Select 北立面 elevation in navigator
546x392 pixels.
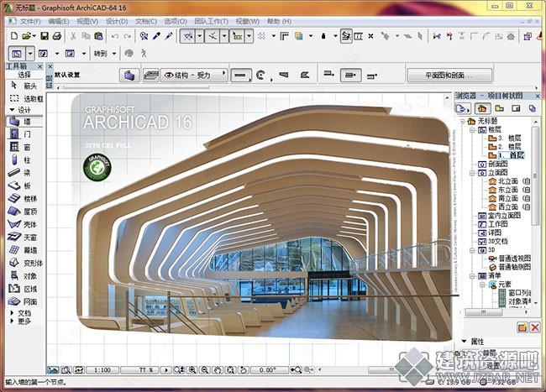(509, 180)
